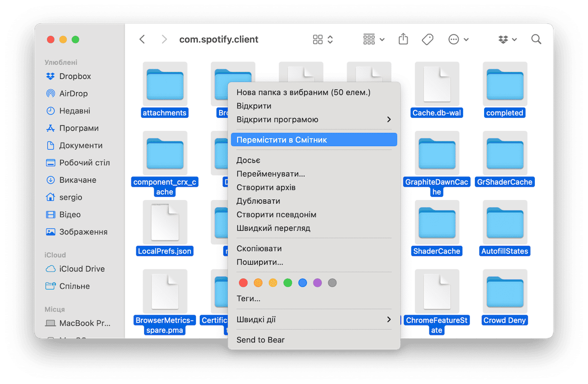The height and width of the screenshot is (384, 588).
Task: Open the Finder search magnifier
Action: (536, 40)
